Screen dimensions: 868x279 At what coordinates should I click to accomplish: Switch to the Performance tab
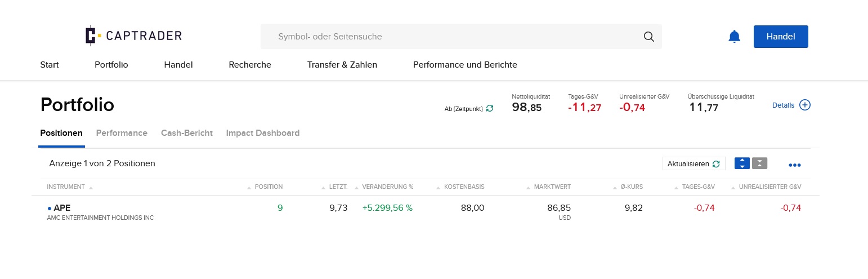(122, 133)
